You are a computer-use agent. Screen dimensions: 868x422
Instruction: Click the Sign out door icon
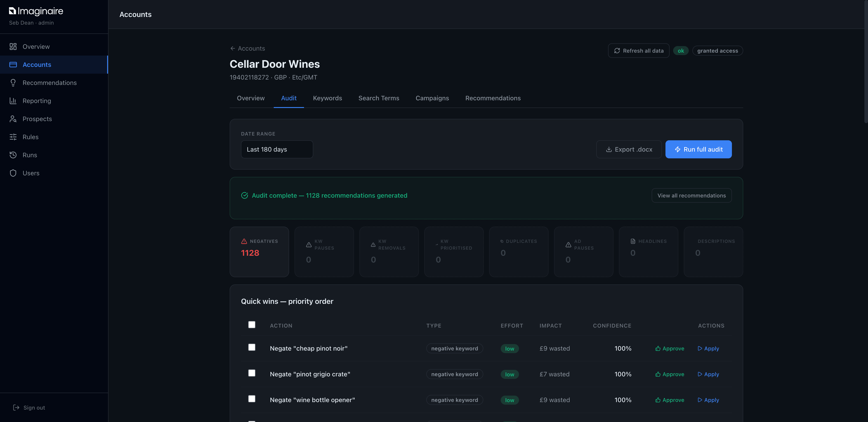click(16, 408)
